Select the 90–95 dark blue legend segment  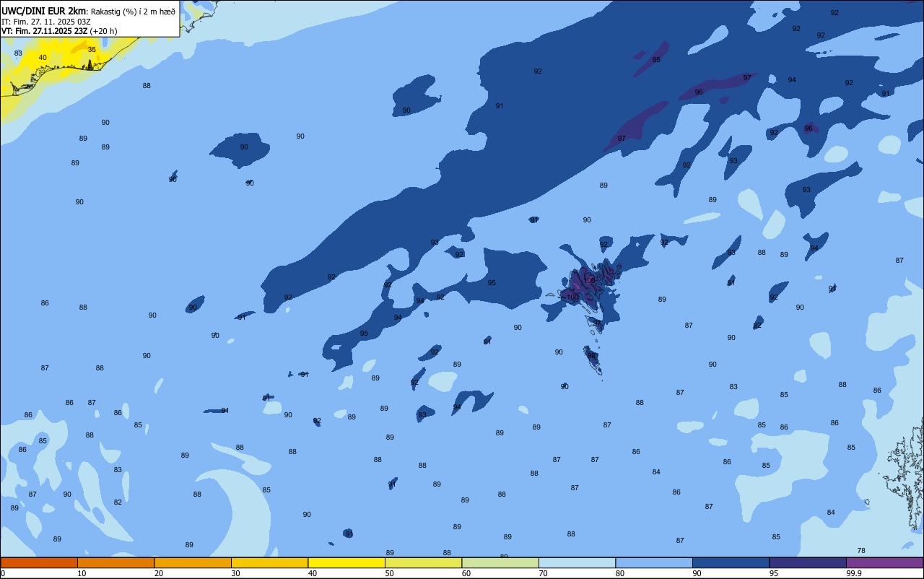[x=731, y=562]
